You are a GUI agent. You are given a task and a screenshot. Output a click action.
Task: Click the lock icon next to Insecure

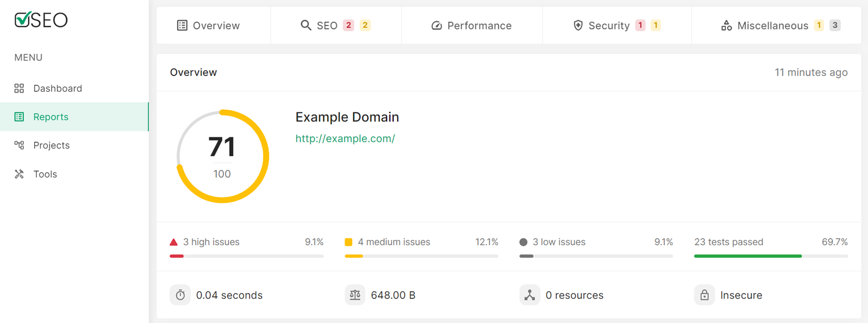[x=705, y=295]
